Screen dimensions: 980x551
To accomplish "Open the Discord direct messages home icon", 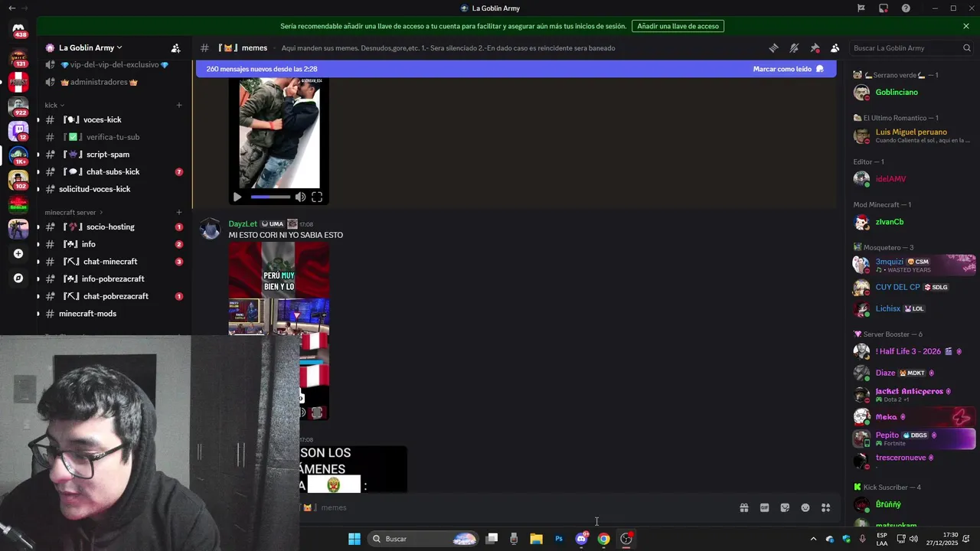I will coord(18,29).
